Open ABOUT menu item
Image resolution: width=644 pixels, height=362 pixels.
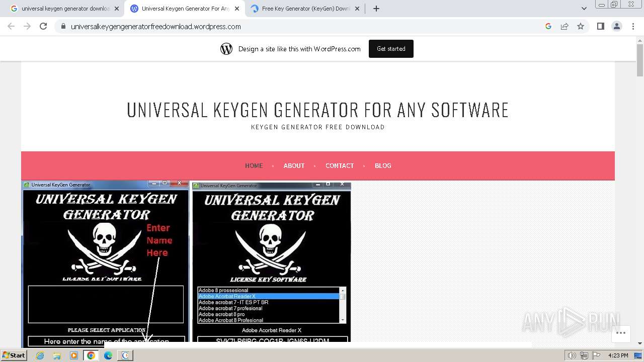pyautogui.click(x=294, y=165)
